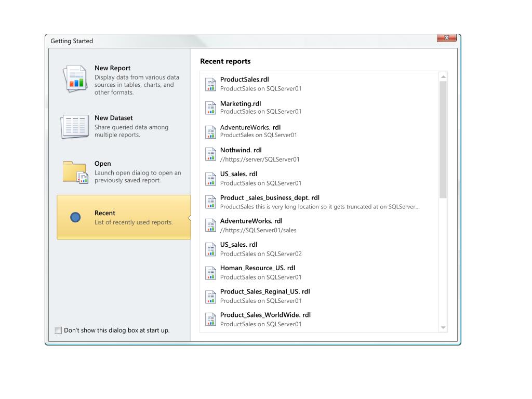The image size is (532, 399).
Task: Click the //https://server/SQLServer01 location text
Action: tap(260, 159)
